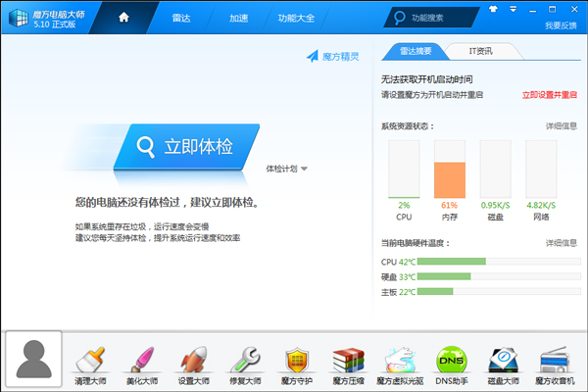Click the 4.82K/S network value

click(541, 205)
